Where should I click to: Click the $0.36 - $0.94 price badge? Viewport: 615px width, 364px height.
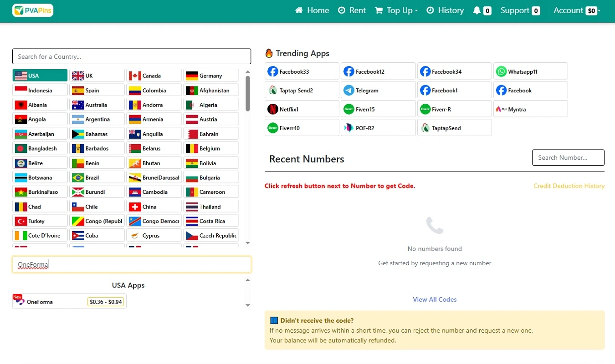pyautogui.click(x=106, y=302)
